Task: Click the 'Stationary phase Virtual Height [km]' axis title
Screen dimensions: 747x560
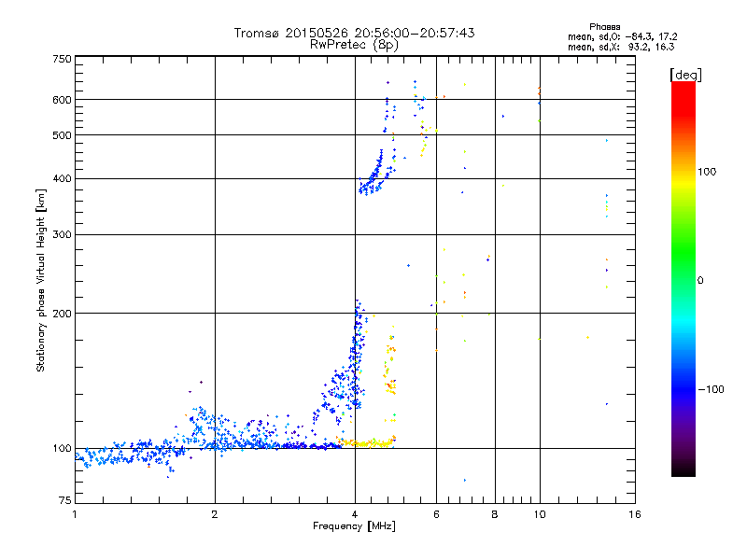Action: tap(40, 280)
